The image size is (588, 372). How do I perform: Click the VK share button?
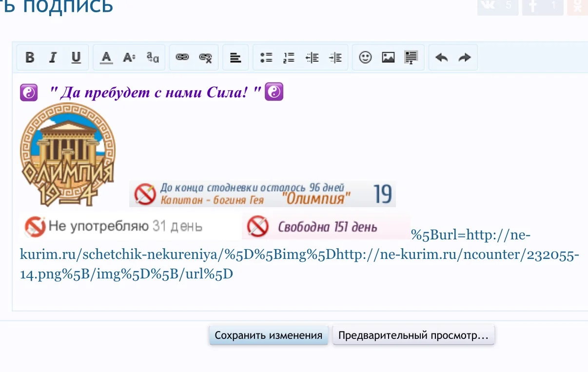[x=498, y=6]
